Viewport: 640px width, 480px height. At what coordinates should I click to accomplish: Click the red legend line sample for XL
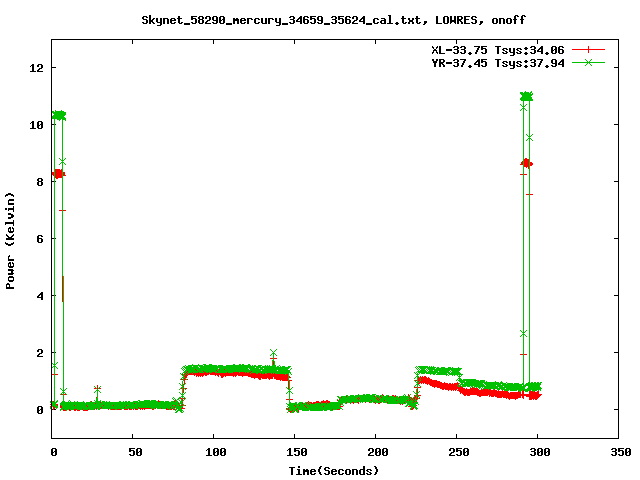588,50
